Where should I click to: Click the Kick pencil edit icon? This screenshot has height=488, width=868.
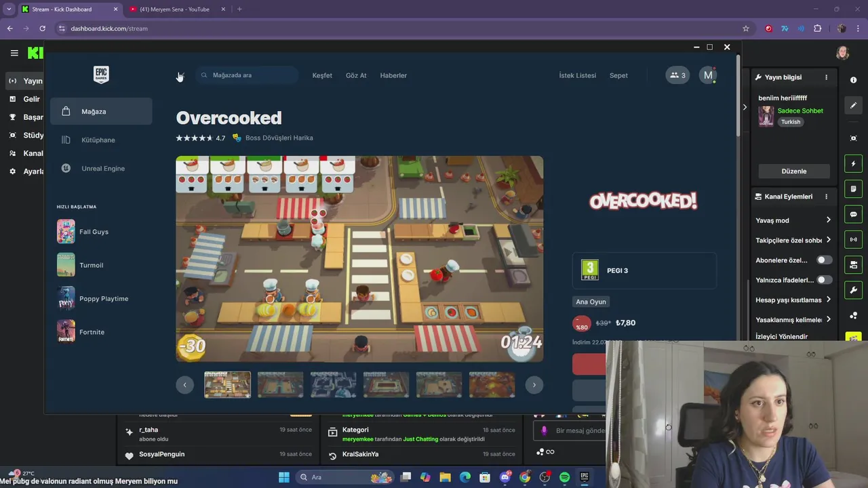pos(853,105)
